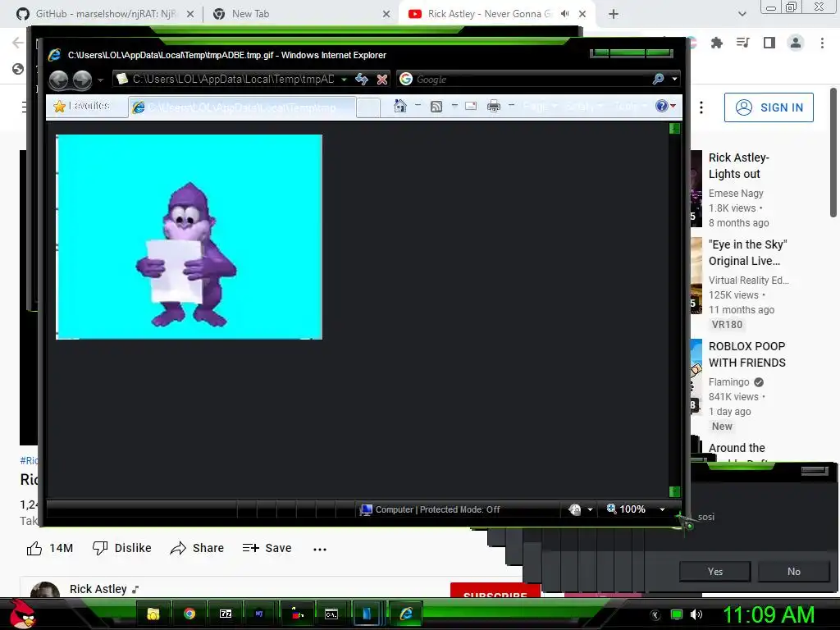Click the YouTube page vertical scrollbar
This screenshot has width=840, height=630.
(833, 153)
